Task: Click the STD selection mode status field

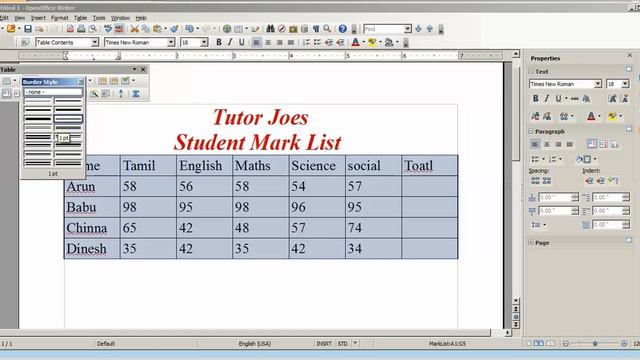Action: click(x=342, y=344)
